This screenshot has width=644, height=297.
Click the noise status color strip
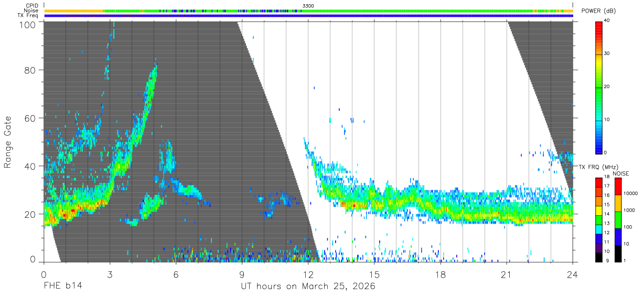(x=308, y=10)
